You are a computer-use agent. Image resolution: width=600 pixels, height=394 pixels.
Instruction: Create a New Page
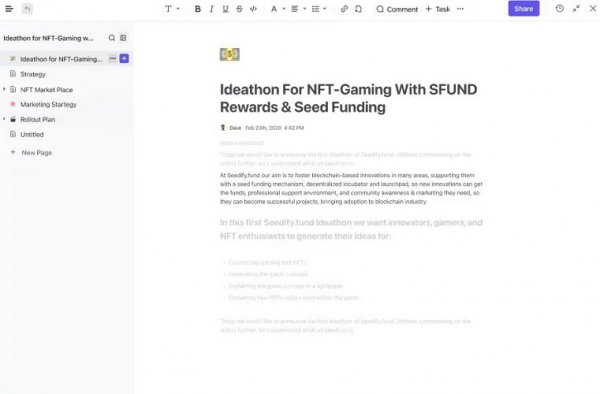pos(32,153)
